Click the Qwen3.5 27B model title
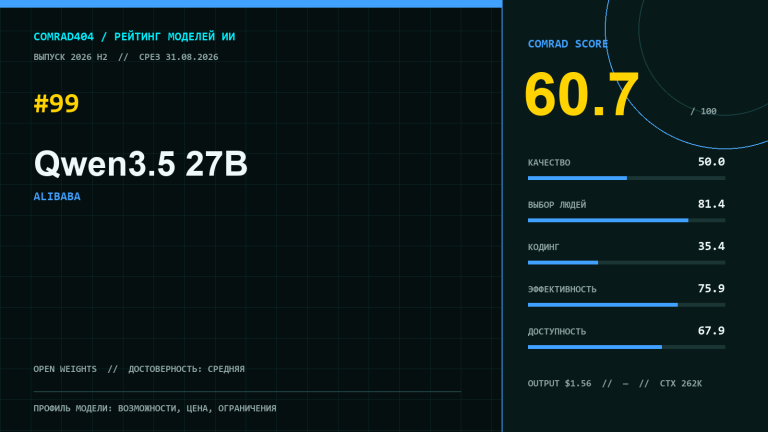Screen dimensions: 768x432 pyautogui.click(x=141, y=164)
